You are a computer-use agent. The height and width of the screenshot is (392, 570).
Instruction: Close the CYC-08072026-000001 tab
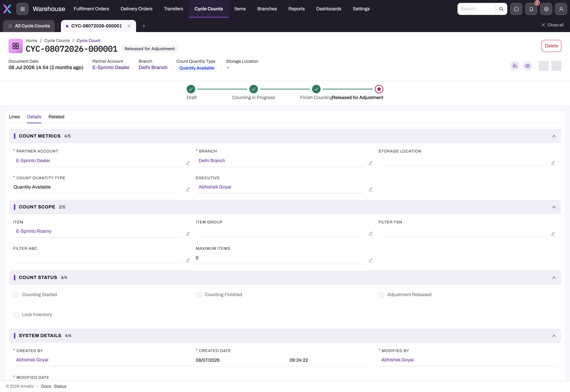coord(129,26)
